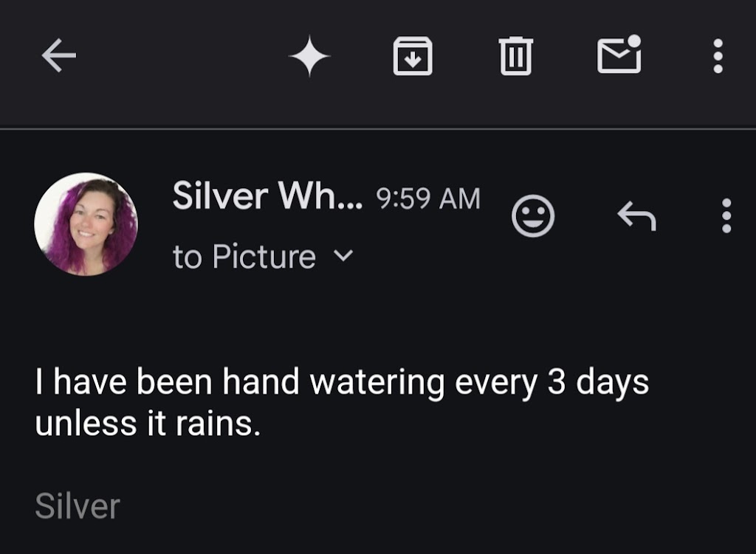Add an emoji reaction to the message
This screenshot has width=756, height=554.
533,217
